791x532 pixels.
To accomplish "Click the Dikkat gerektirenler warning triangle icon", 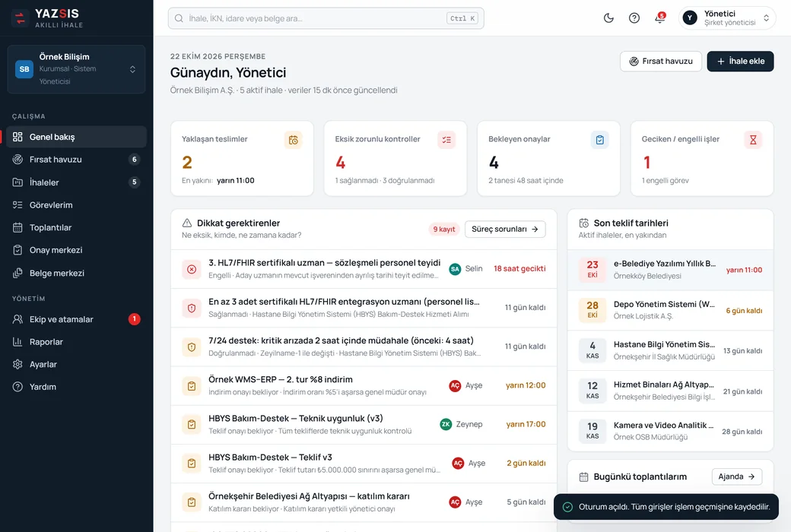I will 187,223.
